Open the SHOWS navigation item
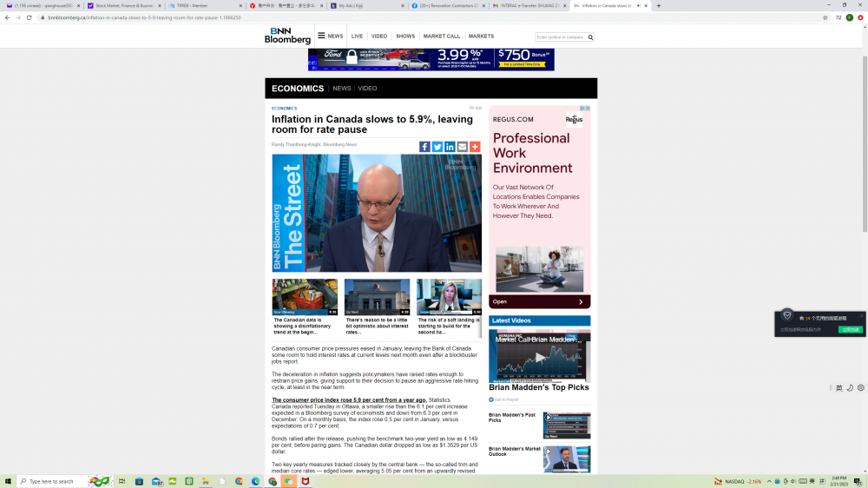 pyautogui.click(x=405, y=36)
